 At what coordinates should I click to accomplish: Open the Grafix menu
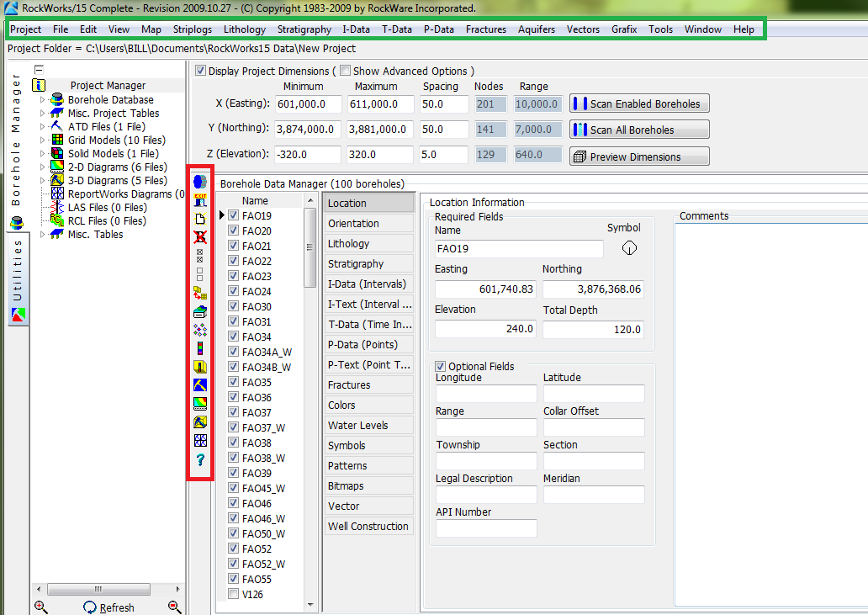point(624,29)
